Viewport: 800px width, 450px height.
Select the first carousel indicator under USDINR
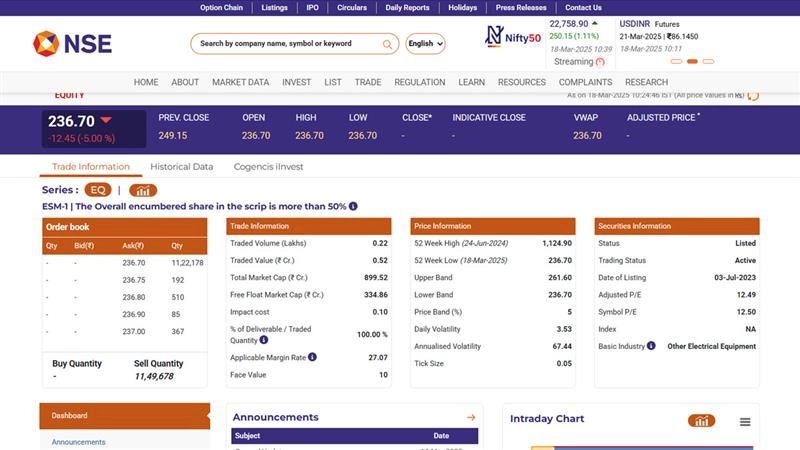pos(677,61)
